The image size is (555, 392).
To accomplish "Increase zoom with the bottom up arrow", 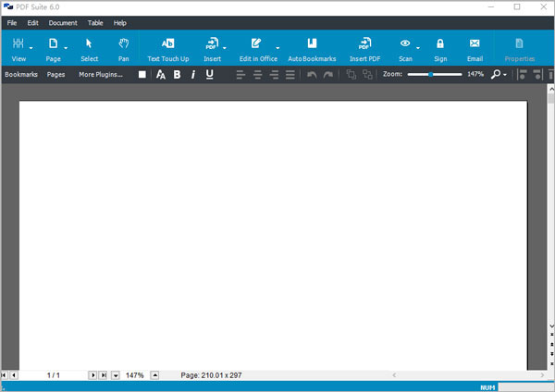I will click(x=154, y=375).
